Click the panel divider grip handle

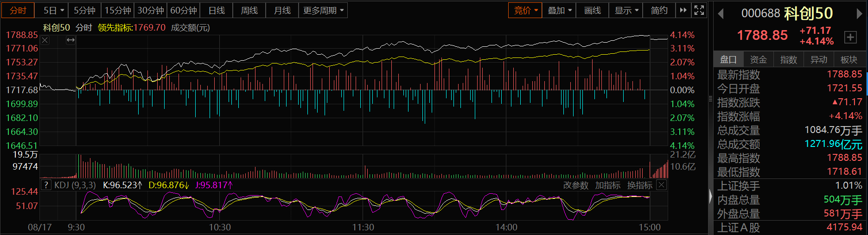tap(711, 99)
